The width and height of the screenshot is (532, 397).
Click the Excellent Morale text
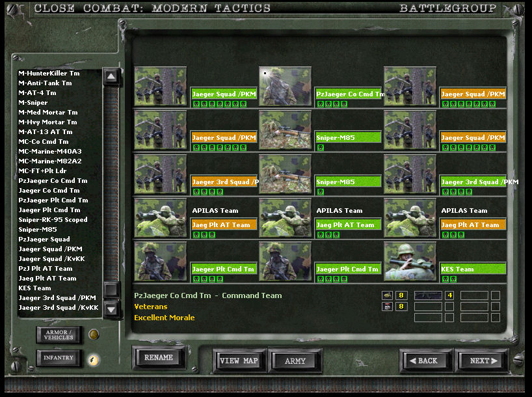click(164, 318)
